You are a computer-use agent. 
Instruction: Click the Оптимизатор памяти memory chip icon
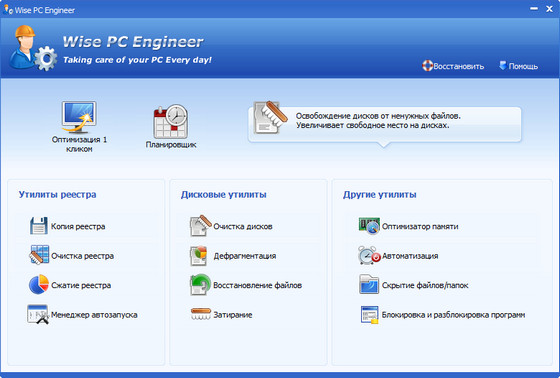tap(369, 226)
